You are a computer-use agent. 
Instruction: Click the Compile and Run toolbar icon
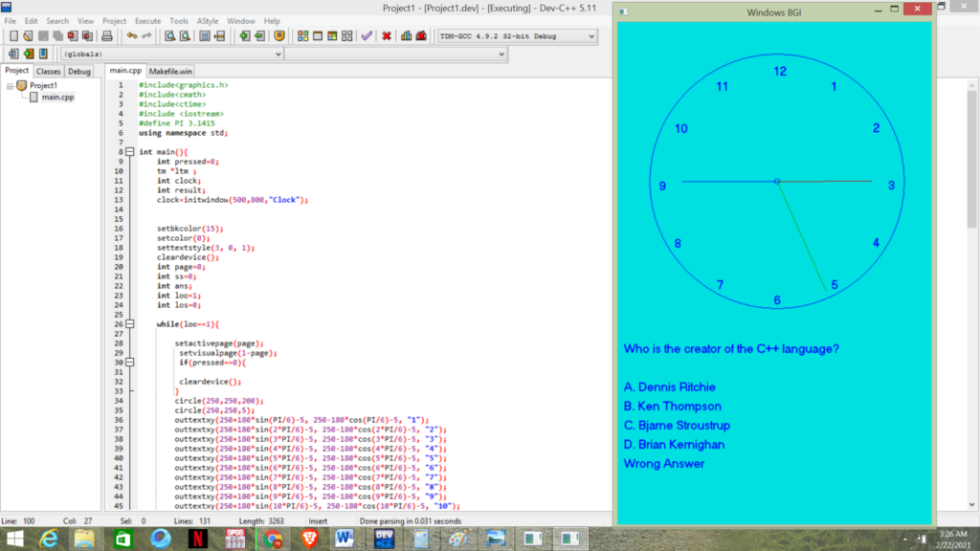pyautogui.click(x=332, y=36)
